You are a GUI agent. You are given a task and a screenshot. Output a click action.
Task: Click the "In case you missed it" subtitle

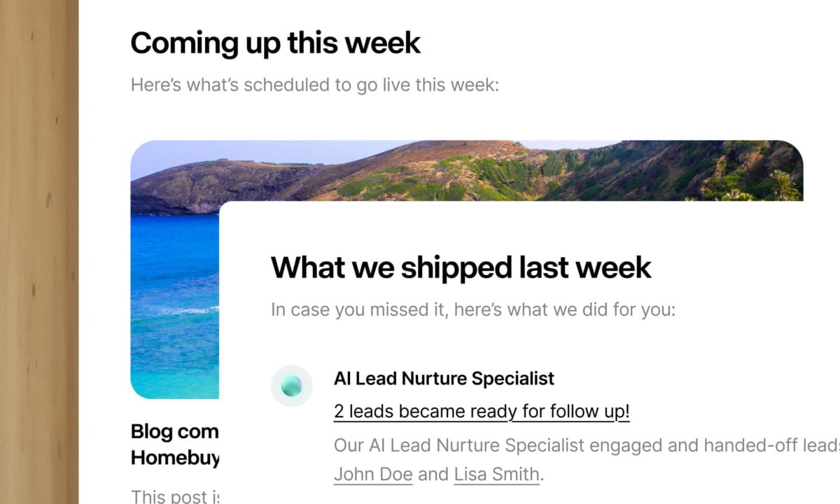point(472,309)
